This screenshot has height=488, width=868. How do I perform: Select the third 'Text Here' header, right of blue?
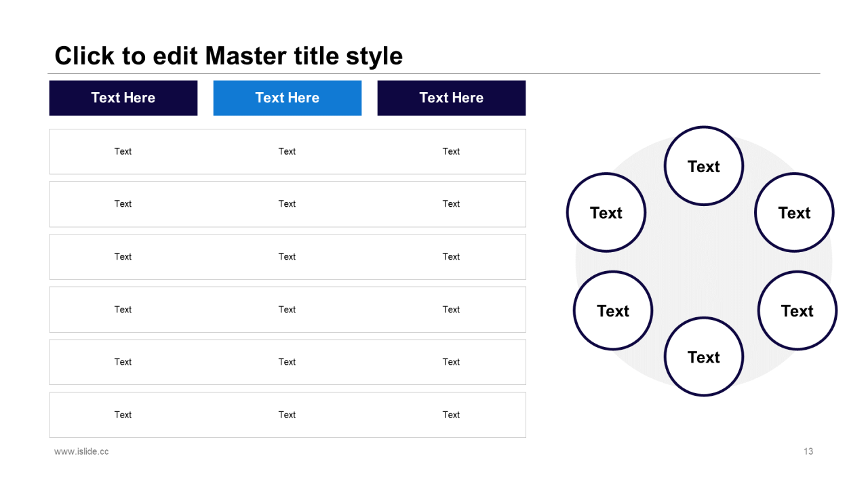(452, 98)
